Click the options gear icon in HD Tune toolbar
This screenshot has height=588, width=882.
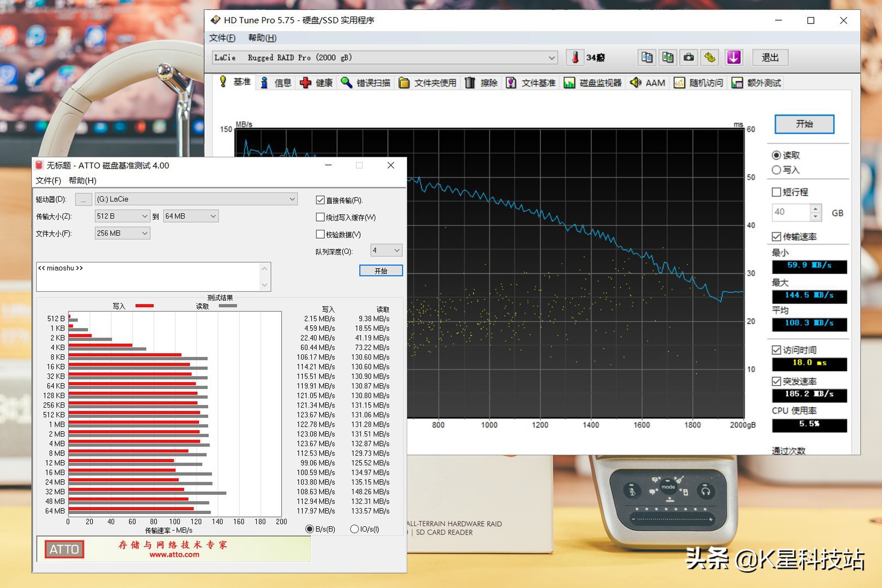(710, 57)
